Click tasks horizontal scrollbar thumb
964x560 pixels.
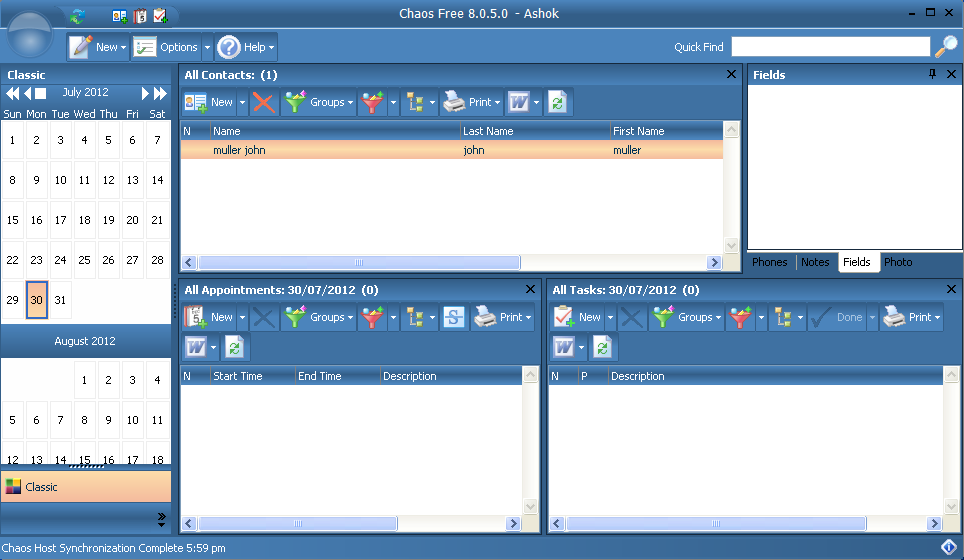[716, 524]
